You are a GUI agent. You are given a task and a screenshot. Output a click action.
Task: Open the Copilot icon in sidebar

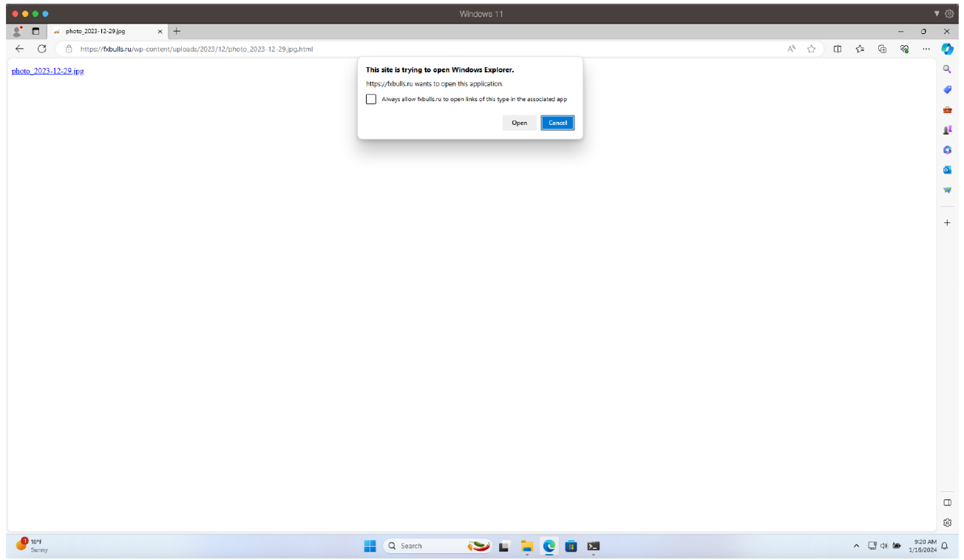pos(947,49)
